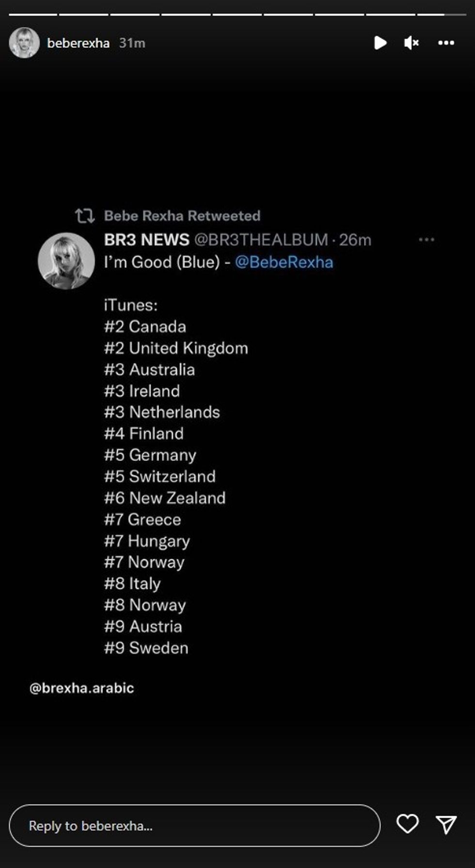Open the beberexha username link

79,43
